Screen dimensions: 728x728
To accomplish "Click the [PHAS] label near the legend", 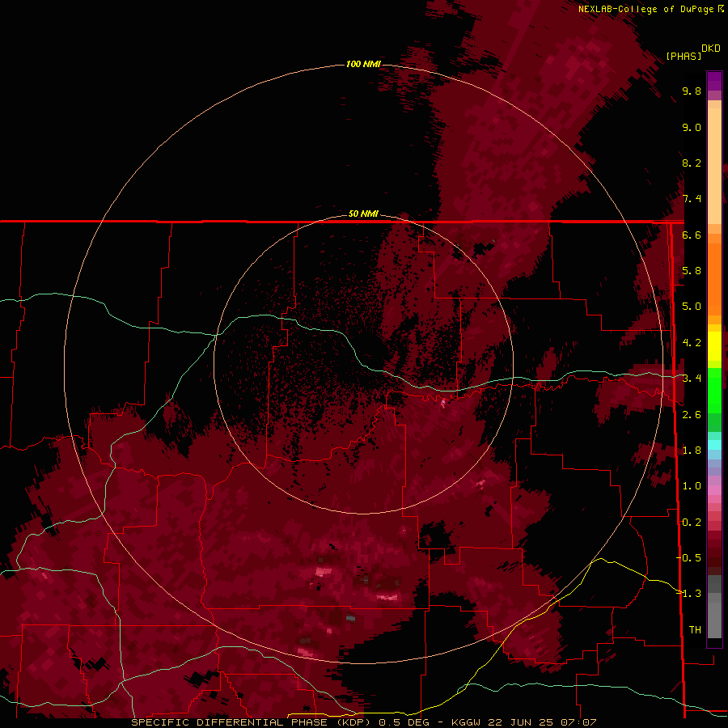I will point(684,56).
